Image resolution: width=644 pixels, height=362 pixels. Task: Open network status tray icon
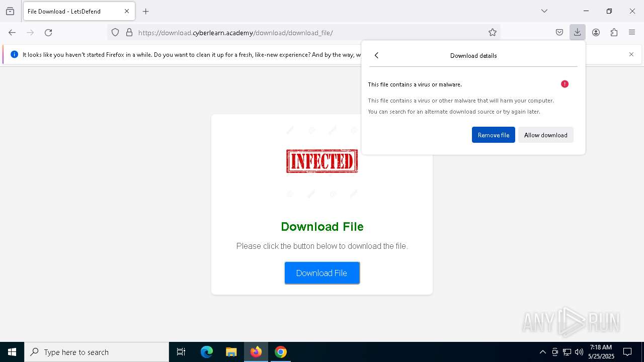567,352
